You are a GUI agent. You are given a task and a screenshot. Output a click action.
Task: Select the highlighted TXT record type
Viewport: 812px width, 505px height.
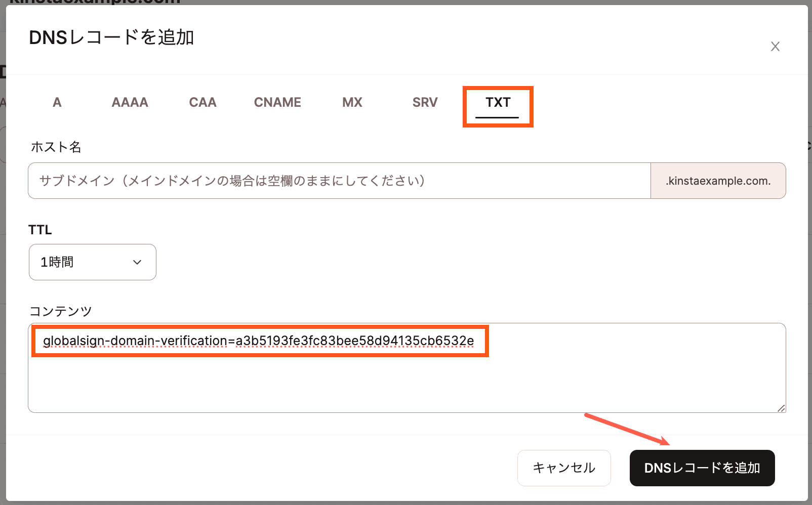(498, 102)
